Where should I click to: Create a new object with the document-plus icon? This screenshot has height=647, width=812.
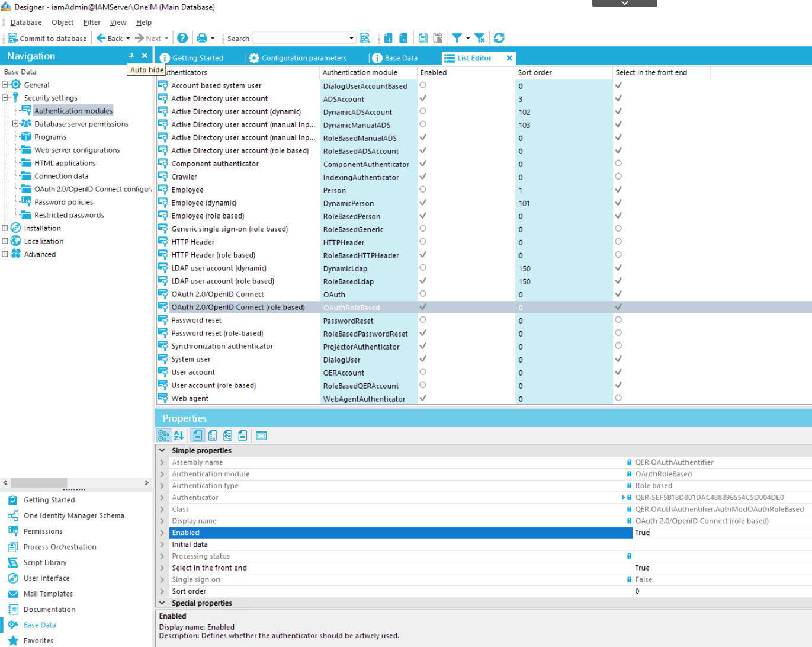coord(388,37)
